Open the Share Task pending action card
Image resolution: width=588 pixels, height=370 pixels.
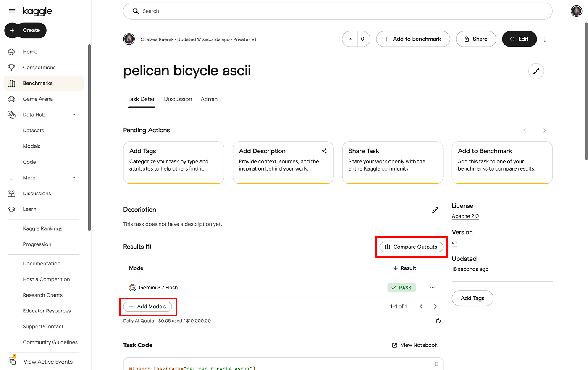(393, 163)
